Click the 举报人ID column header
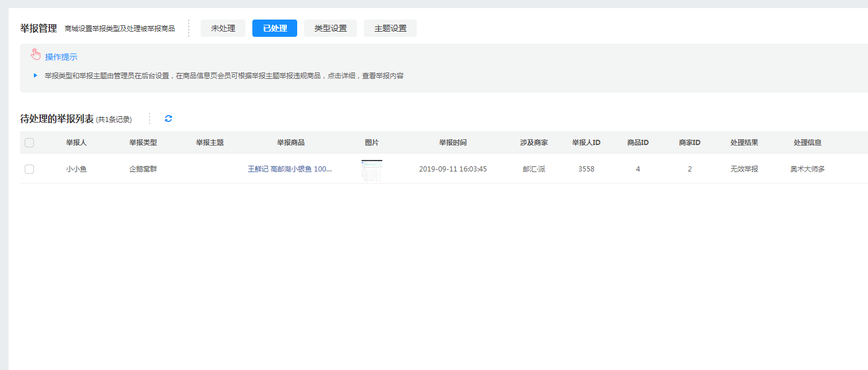Viewport: 868px width, 370px height. click(586, 143)
